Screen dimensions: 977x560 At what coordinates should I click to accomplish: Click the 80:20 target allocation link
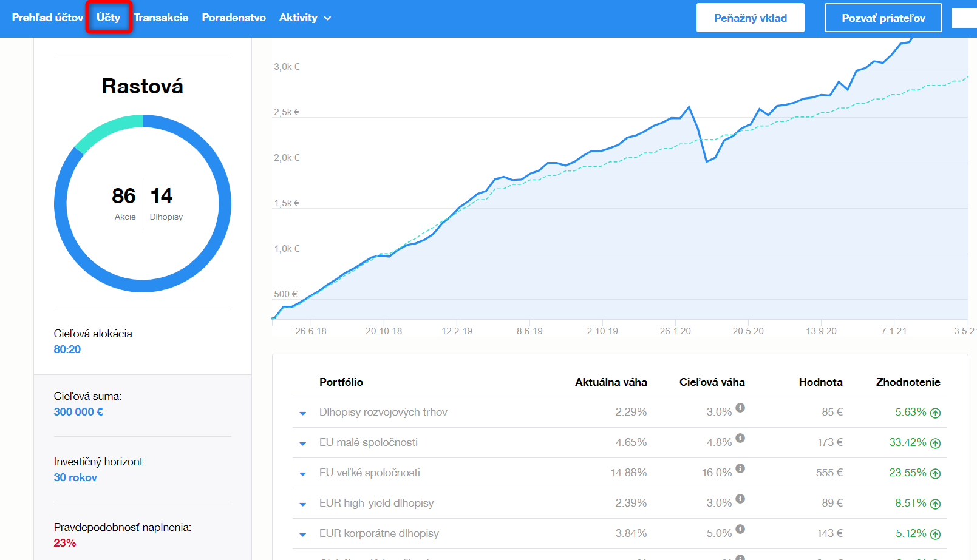(x=67, y=349)
